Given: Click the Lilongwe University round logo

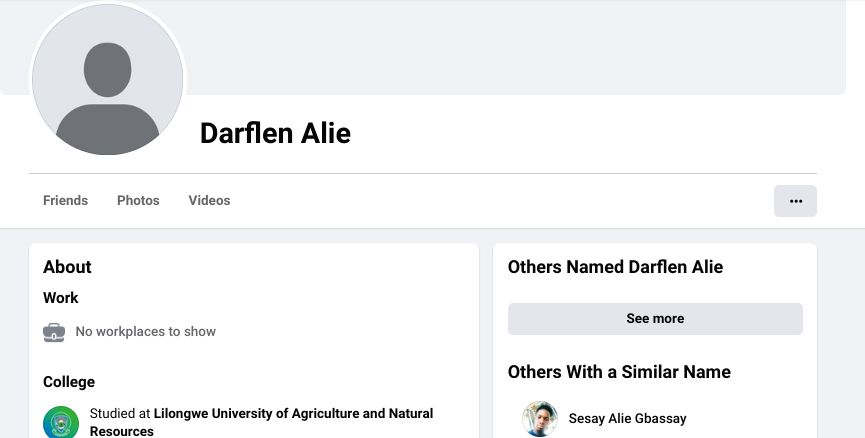Looking at the screenshot, I should [61, 422].
